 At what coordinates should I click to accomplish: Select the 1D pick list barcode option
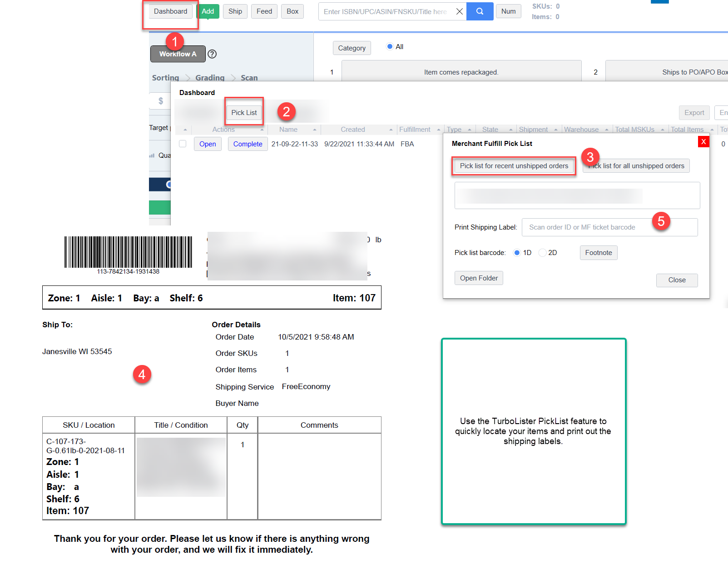pos(517,253)
